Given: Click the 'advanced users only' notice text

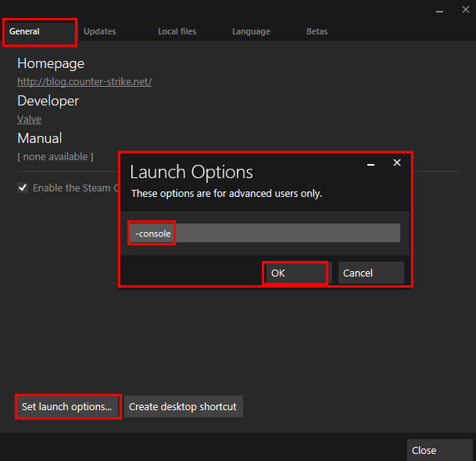Looking at the screenshot, I should 227,193.
